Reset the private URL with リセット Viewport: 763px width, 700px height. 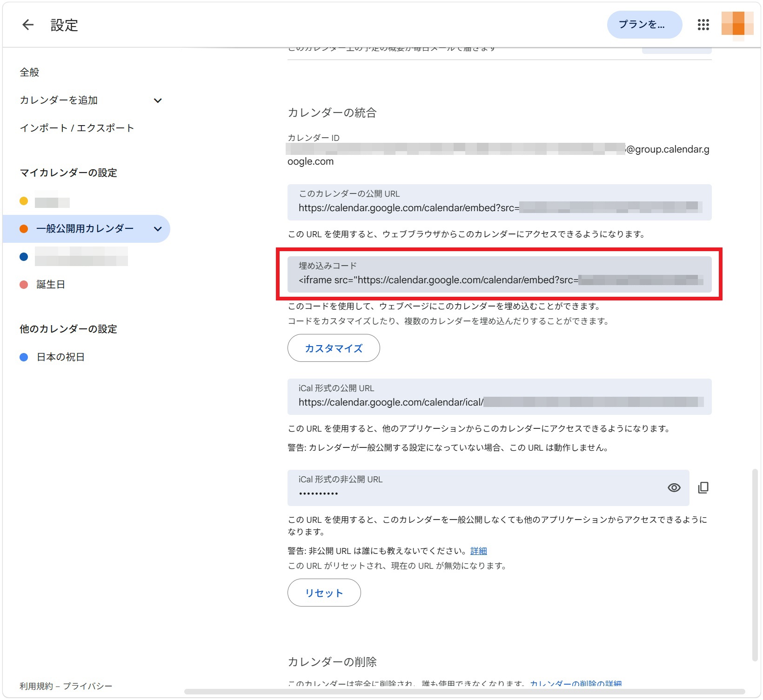point(324,593)
